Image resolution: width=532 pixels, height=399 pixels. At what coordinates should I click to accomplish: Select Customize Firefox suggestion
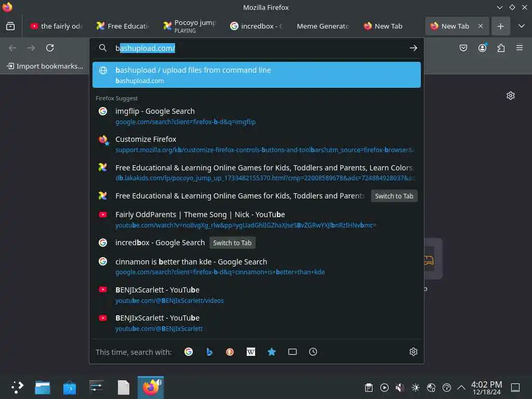(257, 144)
